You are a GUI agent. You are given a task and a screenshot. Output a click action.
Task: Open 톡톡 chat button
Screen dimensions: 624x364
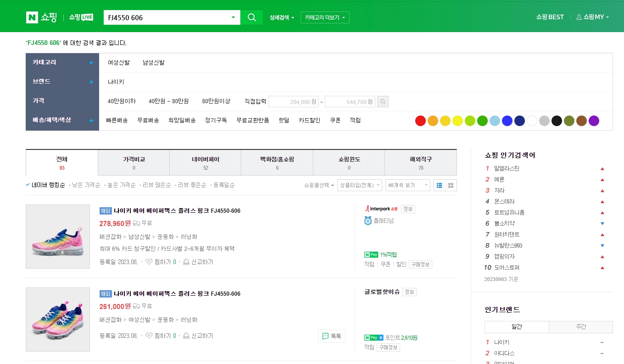(332, 336)
